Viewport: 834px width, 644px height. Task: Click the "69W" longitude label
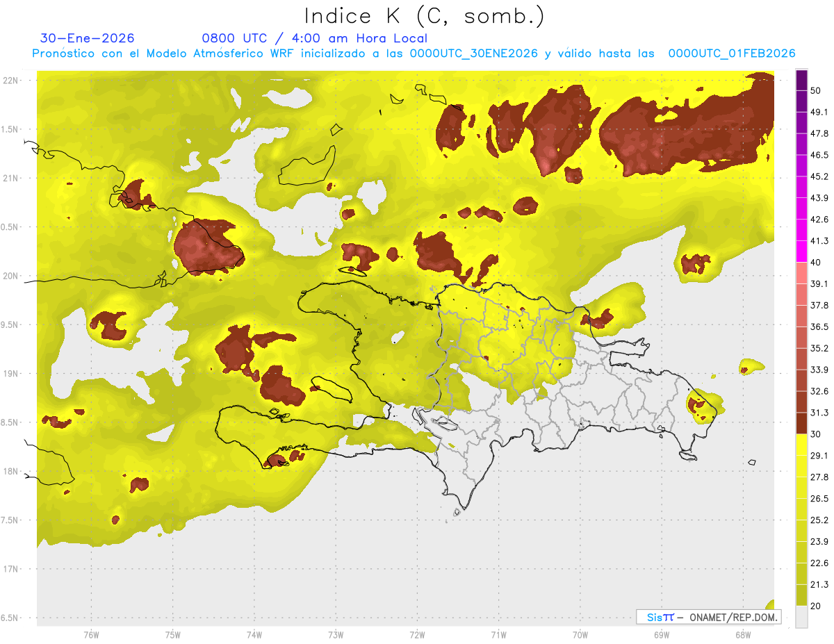(x=662, y=634)
